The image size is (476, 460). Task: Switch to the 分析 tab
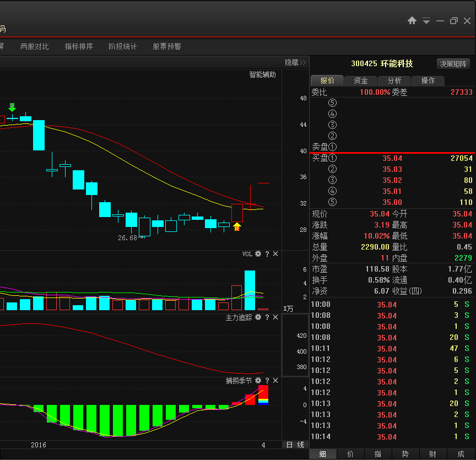tap(394, 80)
